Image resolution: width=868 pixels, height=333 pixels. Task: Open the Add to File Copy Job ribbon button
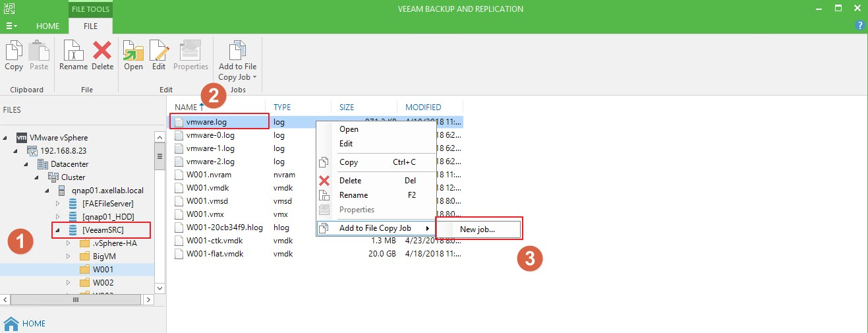(x=237, y=61)
